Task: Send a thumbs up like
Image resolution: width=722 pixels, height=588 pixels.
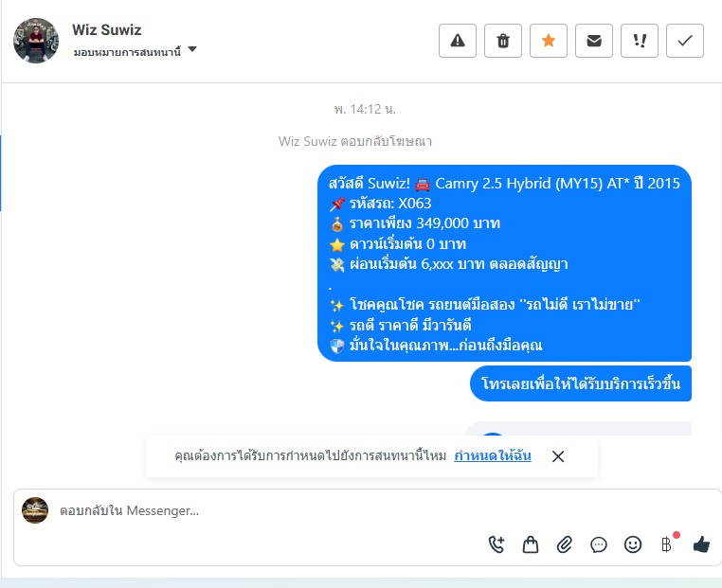Action: tap(701, 544)
